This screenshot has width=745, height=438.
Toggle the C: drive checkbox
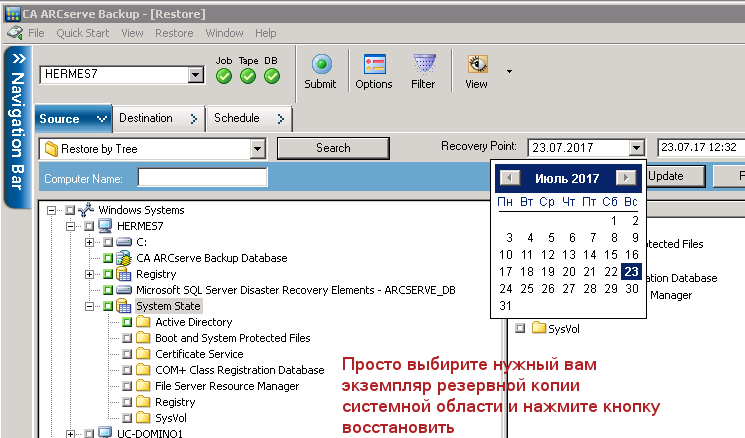click(x=108, y=242)
